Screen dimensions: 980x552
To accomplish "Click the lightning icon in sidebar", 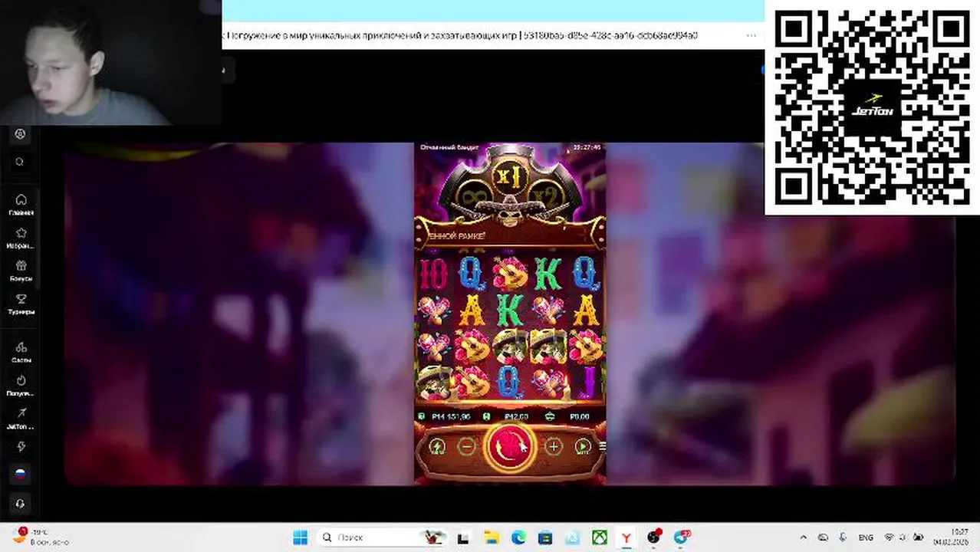I will pyautogui.click(x=21, y=446).
